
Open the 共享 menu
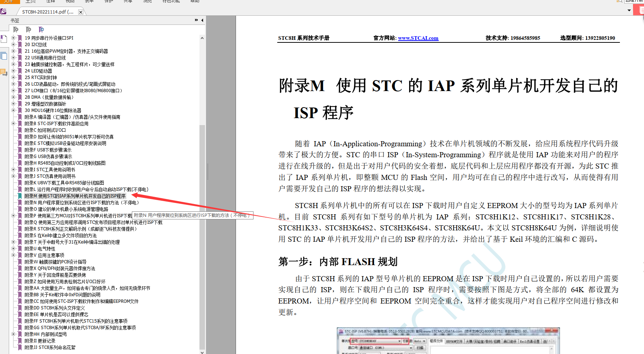point(128,1)
